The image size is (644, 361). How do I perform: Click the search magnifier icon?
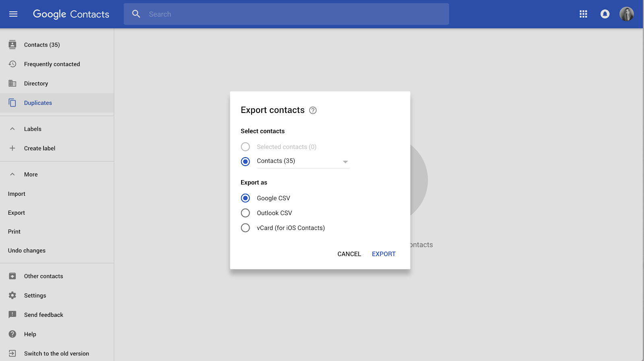click(x=136, y=14)
